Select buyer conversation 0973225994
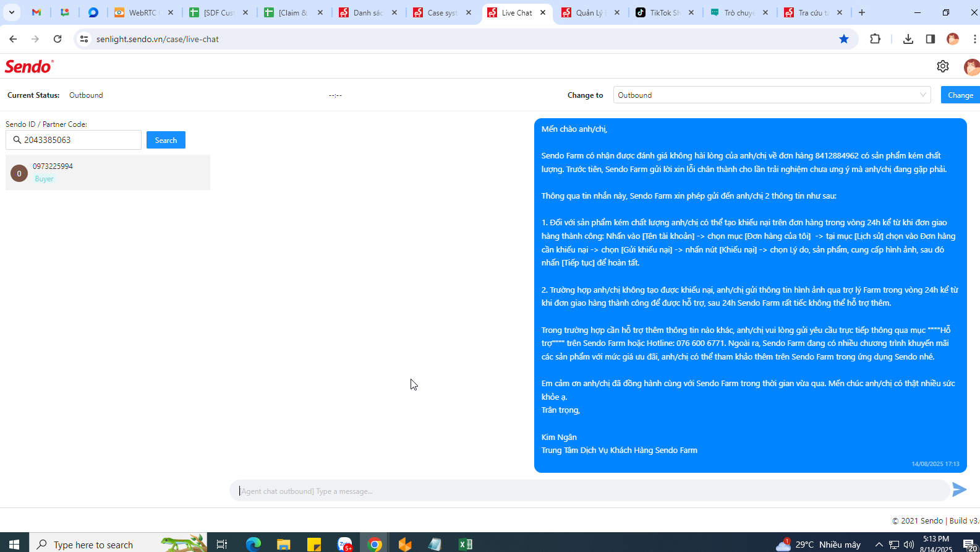Viewport: 980px width, 552px height. coord(108,172)
